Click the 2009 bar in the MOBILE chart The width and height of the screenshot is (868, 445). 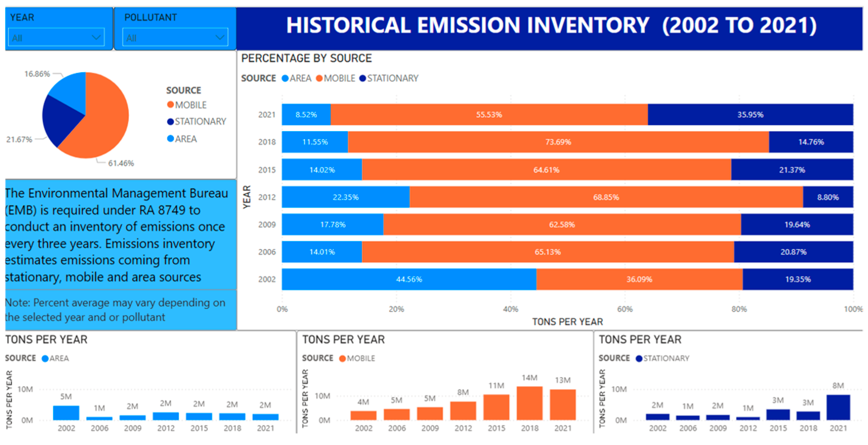(430, 414)
